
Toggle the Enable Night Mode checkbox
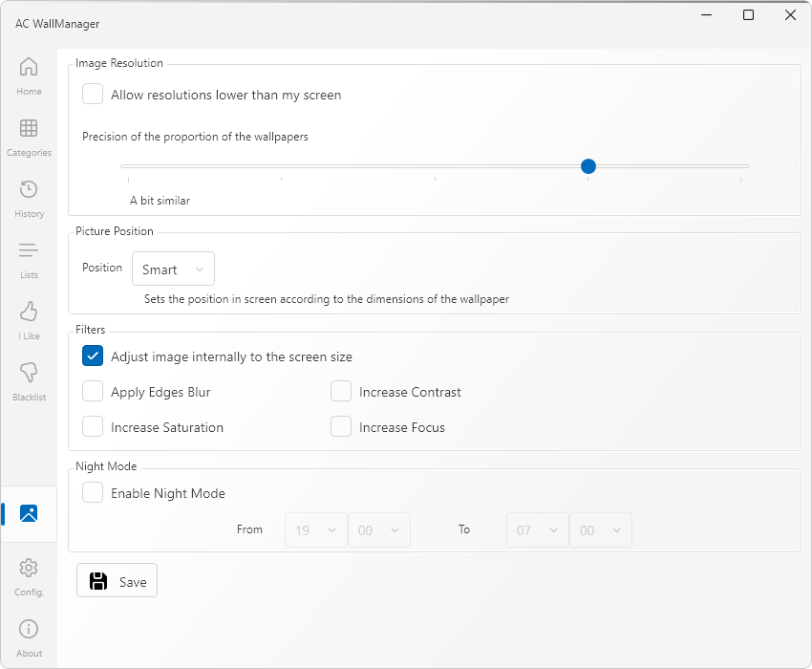93,493
